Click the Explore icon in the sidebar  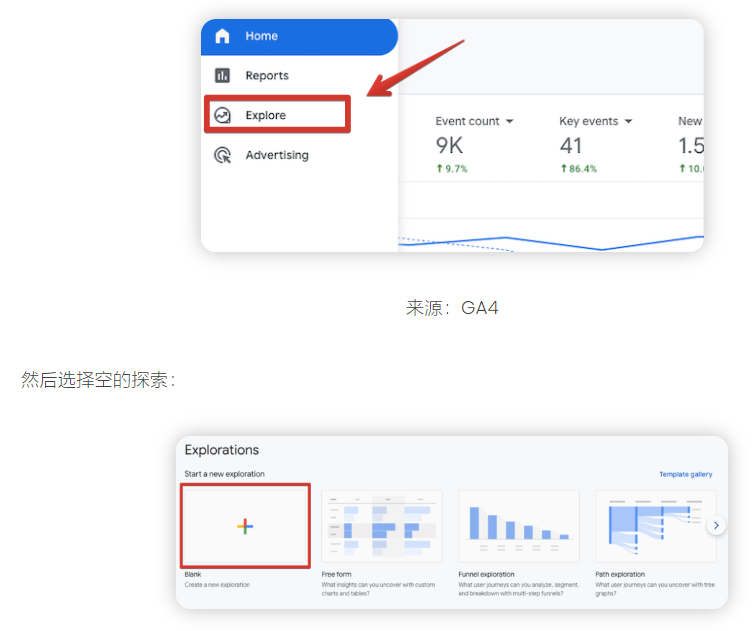pos(222,116)
